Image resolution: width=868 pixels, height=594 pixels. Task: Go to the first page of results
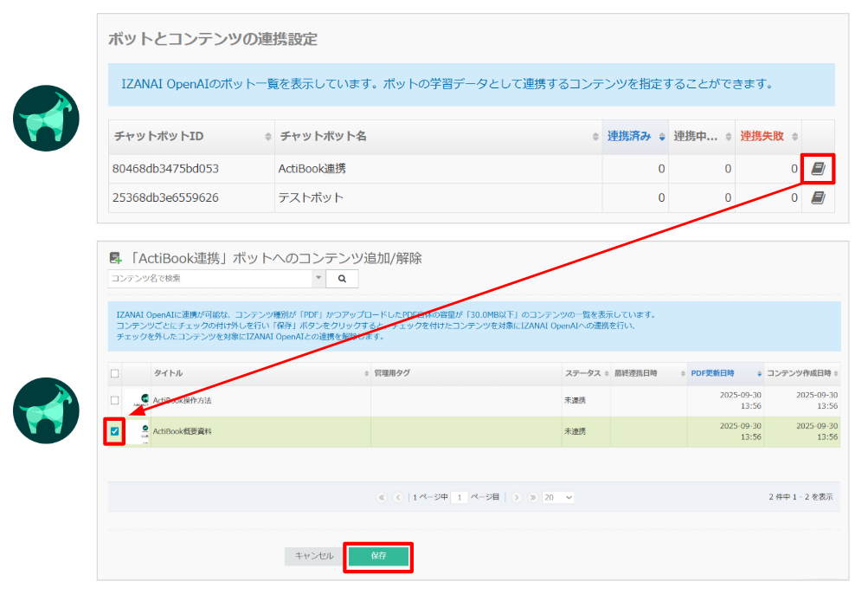382,498
